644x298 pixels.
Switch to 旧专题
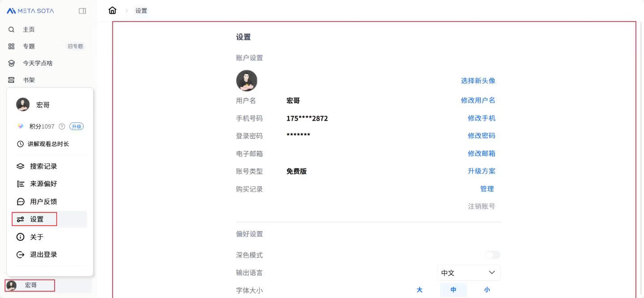pos(75,46)
